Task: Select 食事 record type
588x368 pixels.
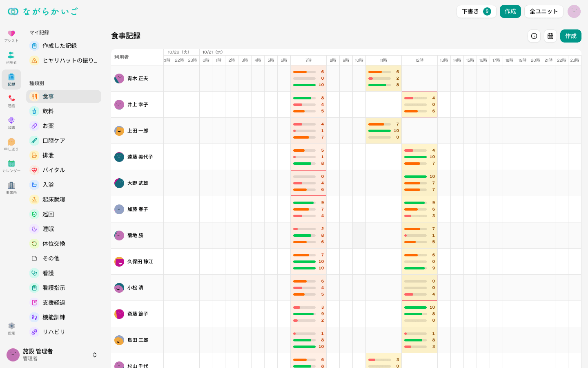Action: (x=64, y=96)
